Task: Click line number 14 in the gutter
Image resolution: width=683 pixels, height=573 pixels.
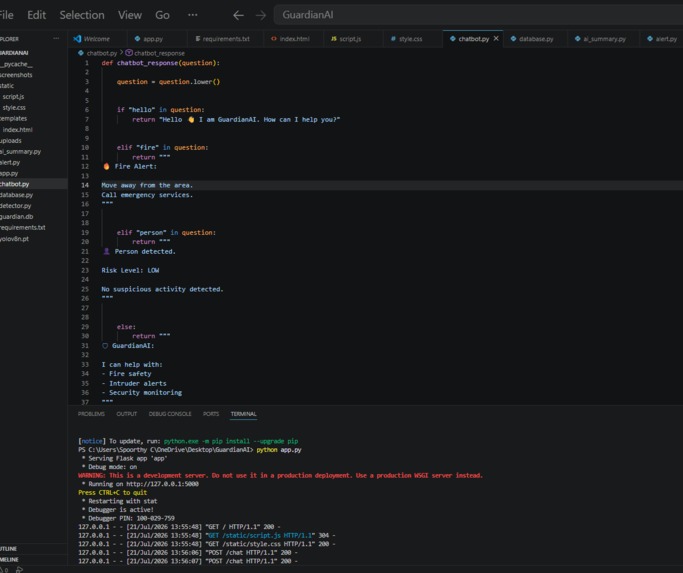Action: [85, 185]
